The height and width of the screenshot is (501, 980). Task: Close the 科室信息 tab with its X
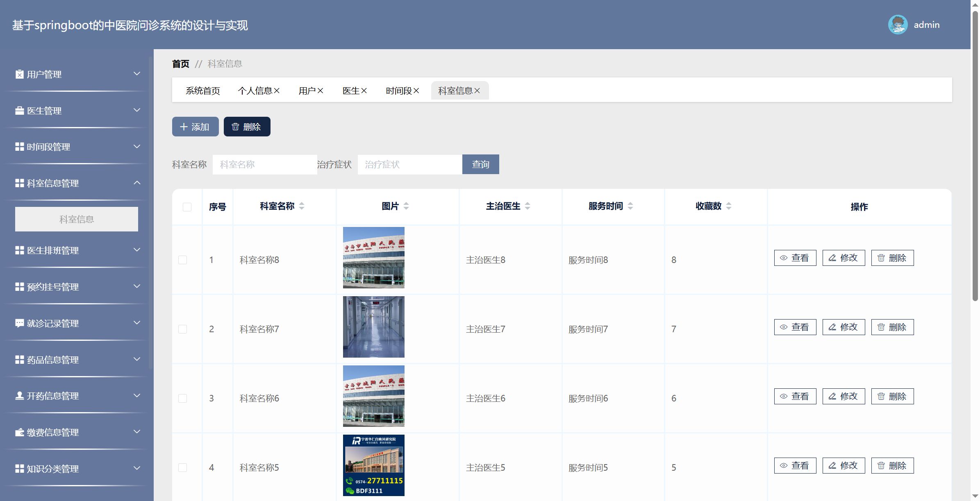click(x=477, y=91)
